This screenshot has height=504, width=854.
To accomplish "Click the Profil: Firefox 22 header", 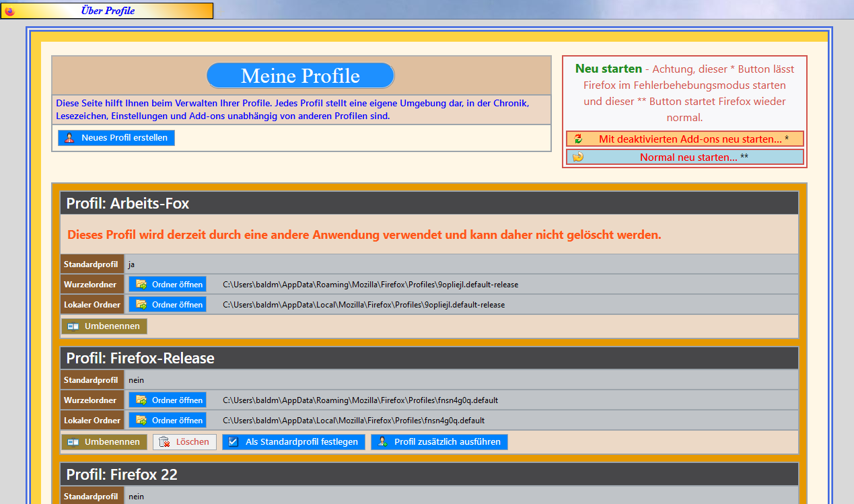I will click(x=429, y=474).
